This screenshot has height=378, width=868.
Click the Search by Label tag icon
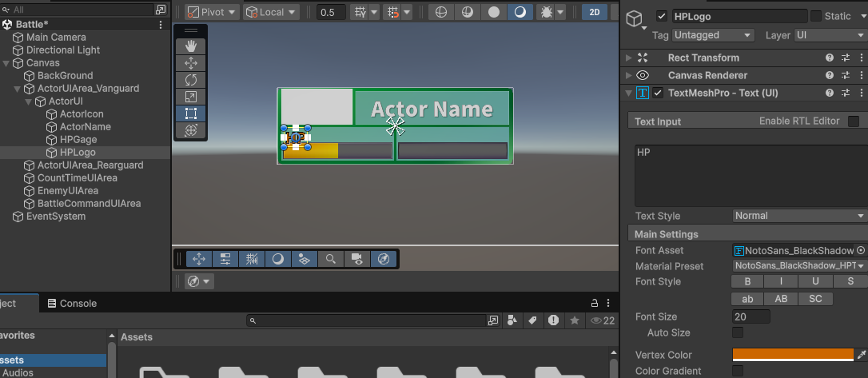532,320
